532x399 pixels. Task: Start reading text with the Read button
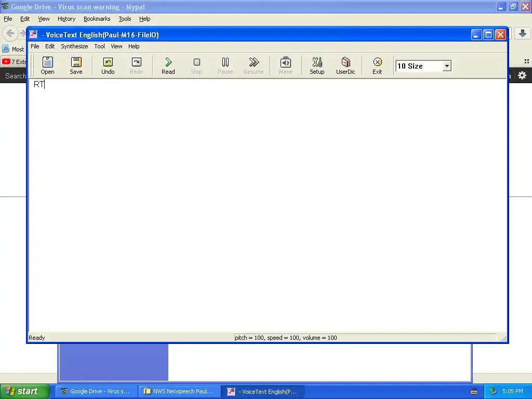pyautogui.click(x=168, y=65)
